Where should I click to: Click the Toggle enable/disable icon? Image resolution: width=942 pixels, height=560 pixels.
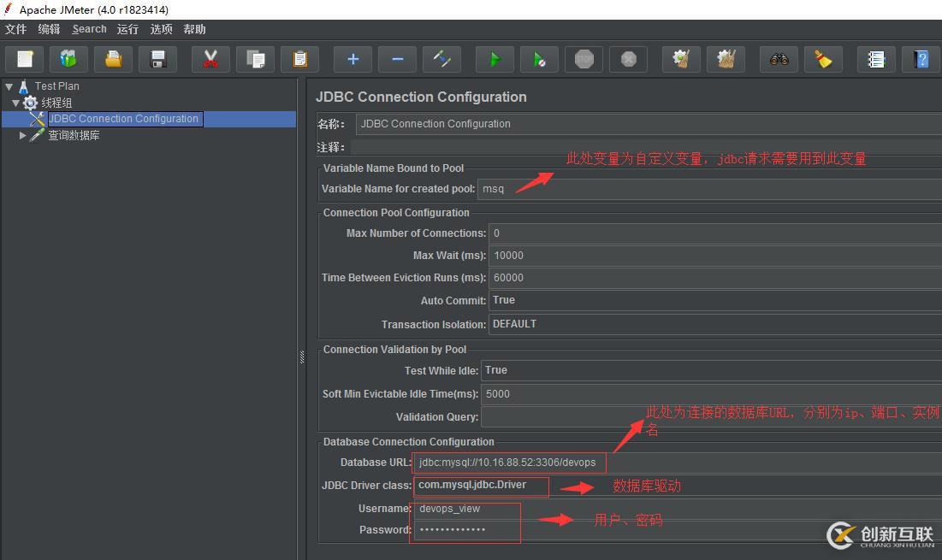click(441, 60)
